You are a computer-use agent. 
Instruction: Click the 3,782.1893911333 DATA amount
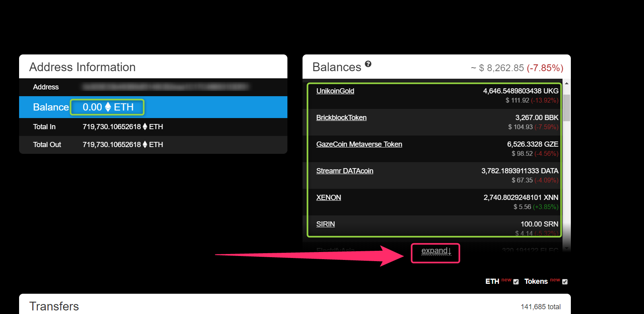(520, 171)
